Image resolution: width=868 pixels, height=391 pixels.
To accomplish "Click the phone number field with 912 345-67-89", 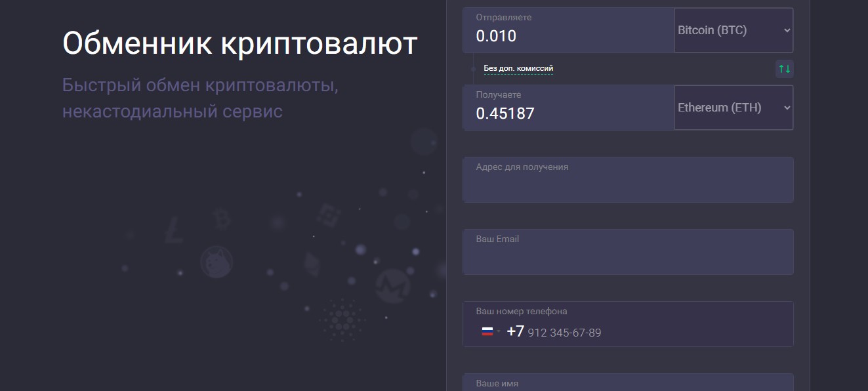I will [628, 324].
